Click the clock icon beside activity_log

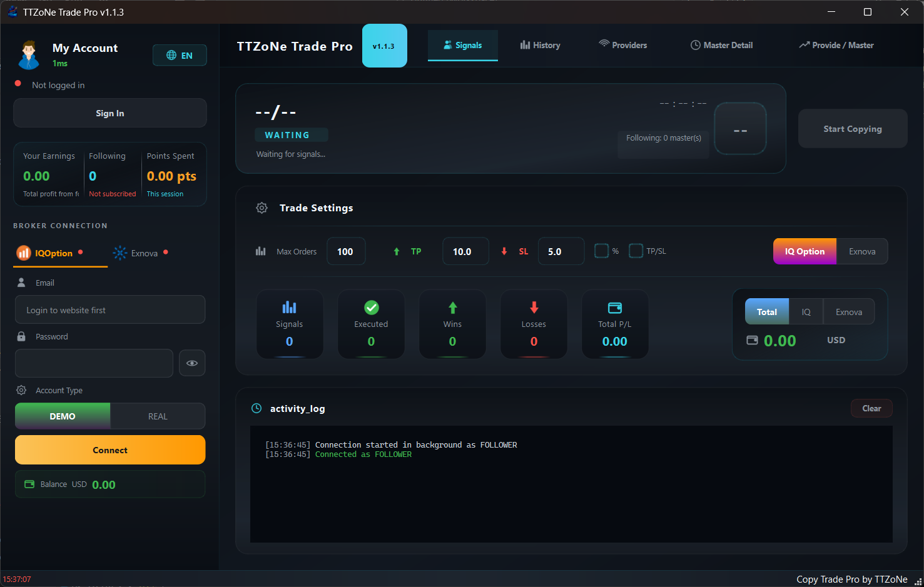(x=256, y=408)
